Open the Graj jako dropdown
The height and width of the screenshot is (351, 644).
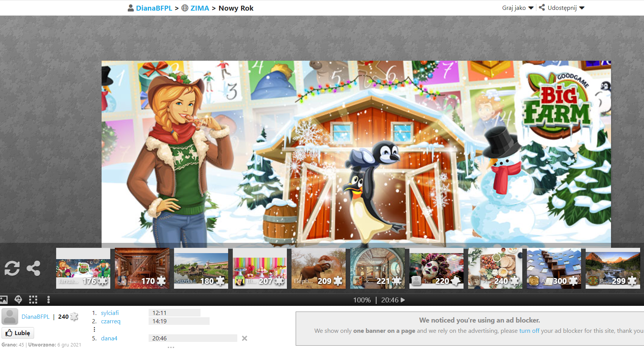pos(518,8)
